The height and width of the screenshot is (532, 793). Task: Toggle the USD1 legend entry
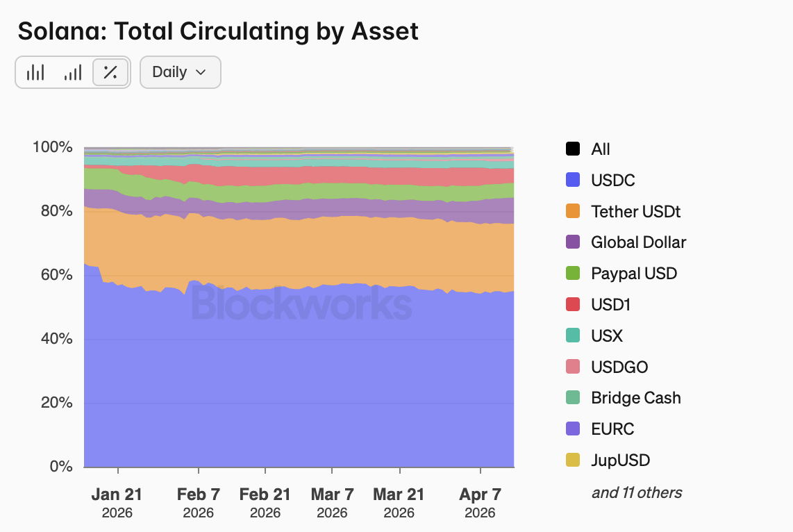(609, 304)
